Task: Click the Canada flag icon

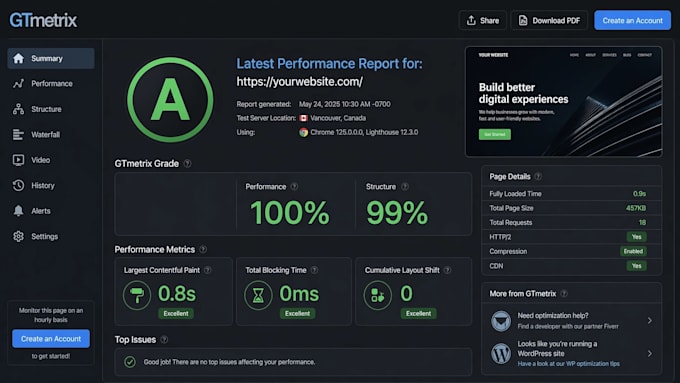Action: [x=304, y=118]
